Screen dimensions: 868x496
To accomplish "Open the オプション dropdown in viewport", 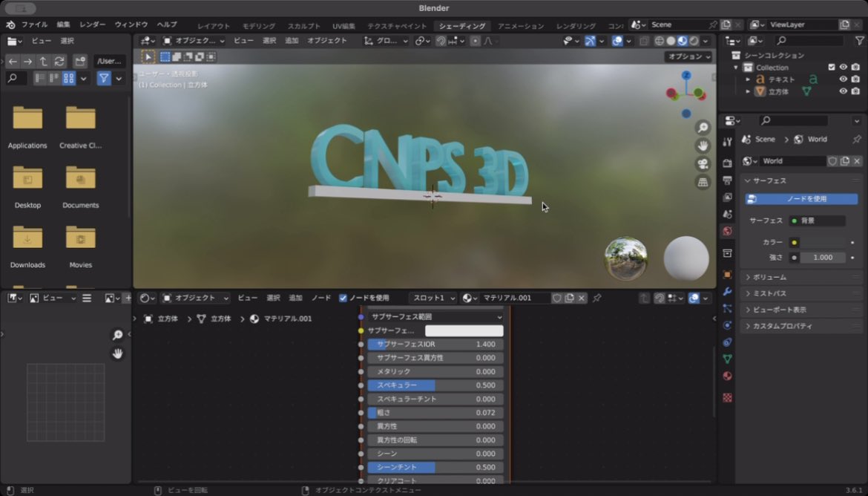I will [x=688, y=56].
